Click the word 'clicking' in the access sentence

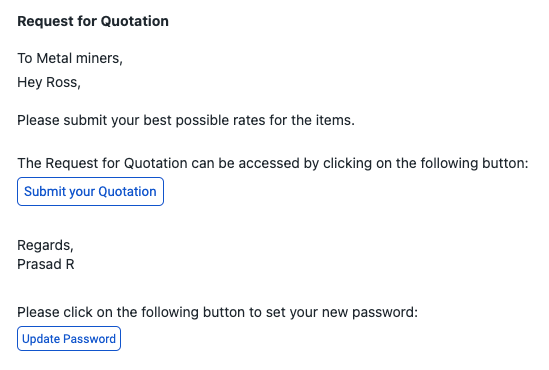click(347, 163)
